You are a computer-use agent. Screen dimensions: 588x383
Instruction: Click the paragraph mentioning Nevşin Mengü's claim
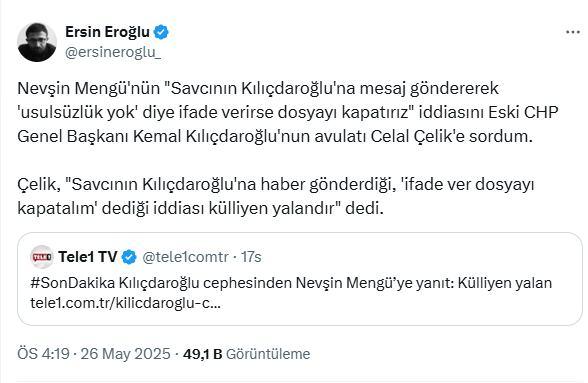(x=288, y=112)
